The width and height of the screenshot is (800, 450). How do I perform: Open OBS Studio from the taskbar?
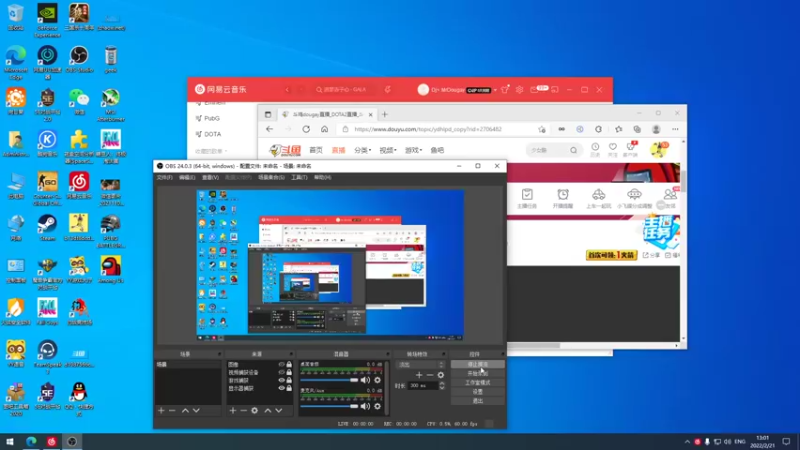tap(72, 442)
